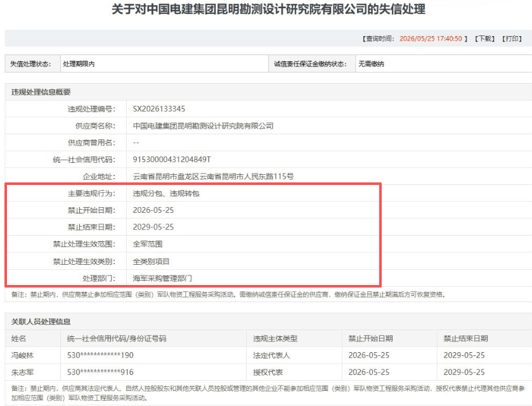Select the name 冯峻林 in table

(22, 355)
